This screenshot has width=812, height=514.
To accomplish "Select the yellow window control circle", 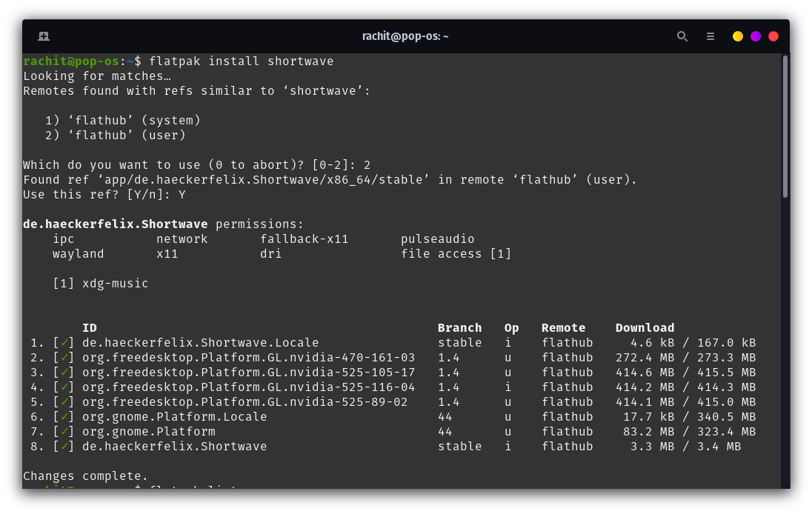I will click(x=738, y=36).
